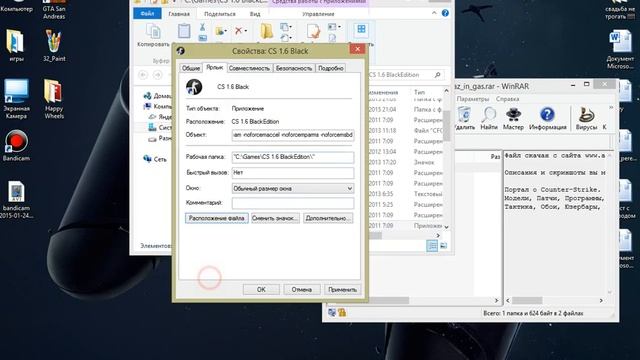Image resolution: width=640 pixels, height=360 pixels.
Task: Click the Тип column header in Explorer
Action: (x=419, y=92)
